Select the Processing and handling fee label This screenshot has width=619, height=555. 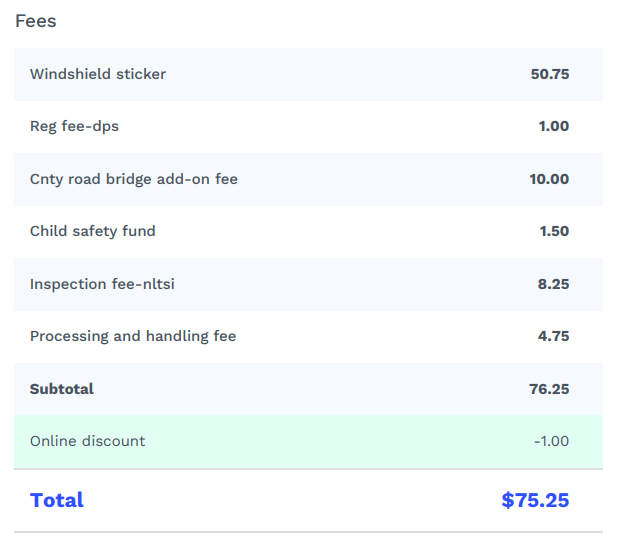(x=133, y=336)
